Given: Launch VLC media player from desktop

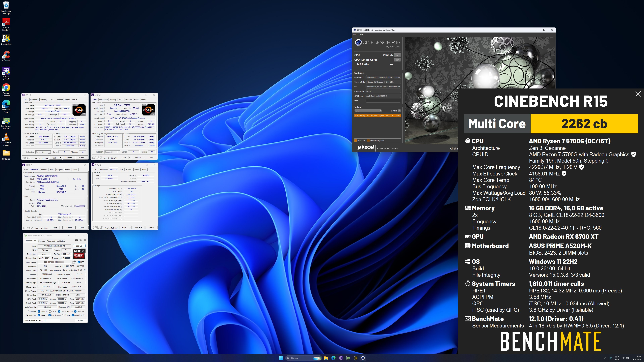Looking at the screenshot, I should (6, 139).
